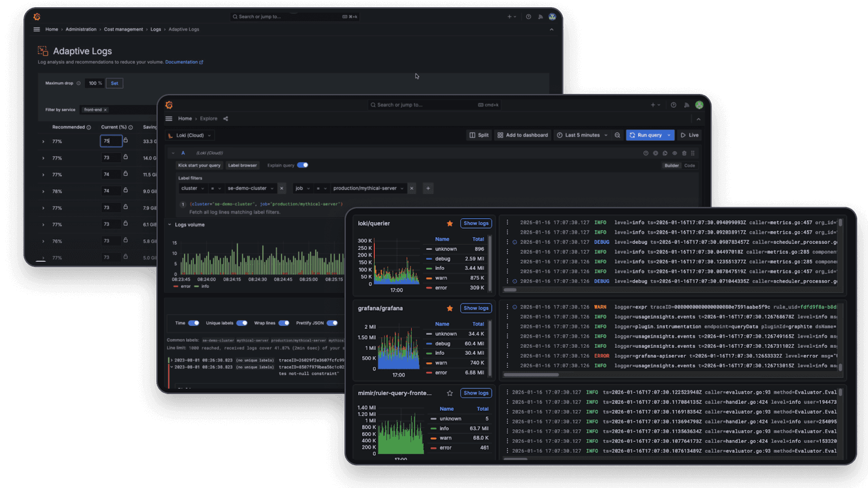
Task: Go to Home breadcrumb in Explore window
Action: pyautogui.click(x=185, y=119)
